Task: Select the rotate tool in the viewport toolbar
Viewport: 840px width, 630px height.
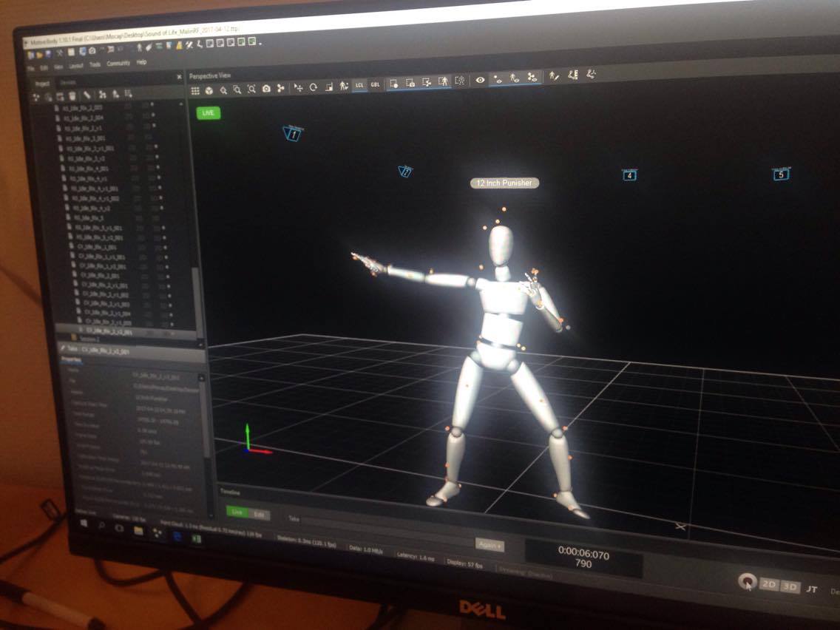Action: [314, 87]
